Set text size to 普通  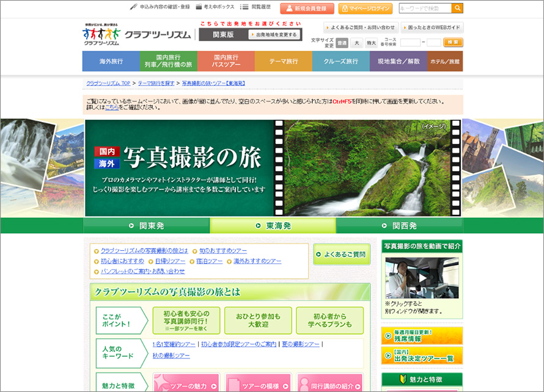click(x=342, y=43)
